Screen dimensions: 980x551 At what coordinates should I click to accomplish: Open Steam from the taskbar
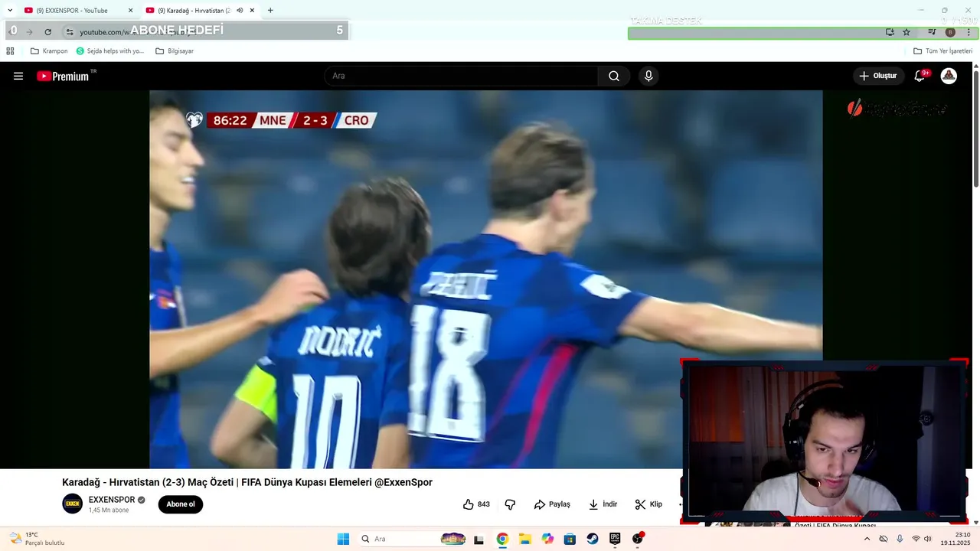click(x=593, y=539)
